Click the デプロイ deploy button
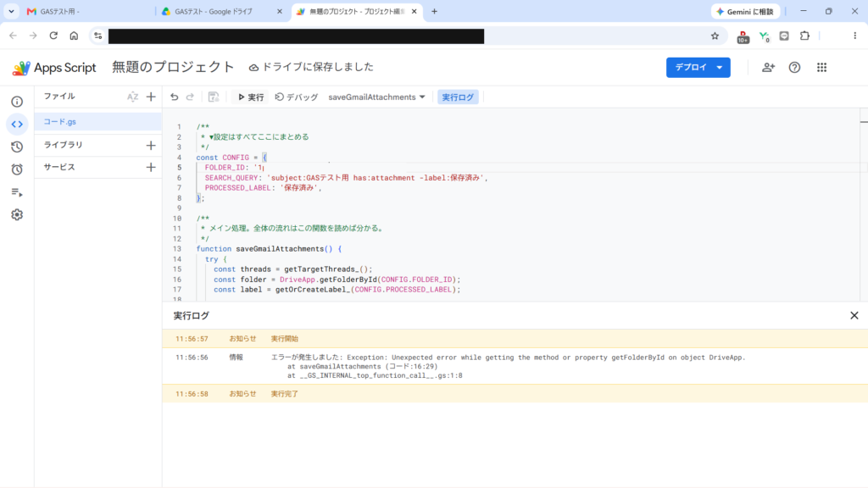 point(698,68)
